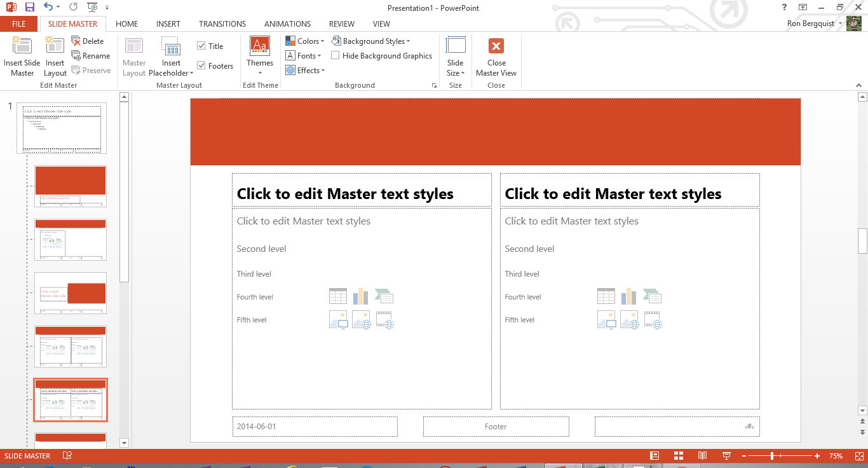Open the Themes gallery dropdown
Viewport: 868px width, 468px height.
pyautogui.click(x=260, y=72)
